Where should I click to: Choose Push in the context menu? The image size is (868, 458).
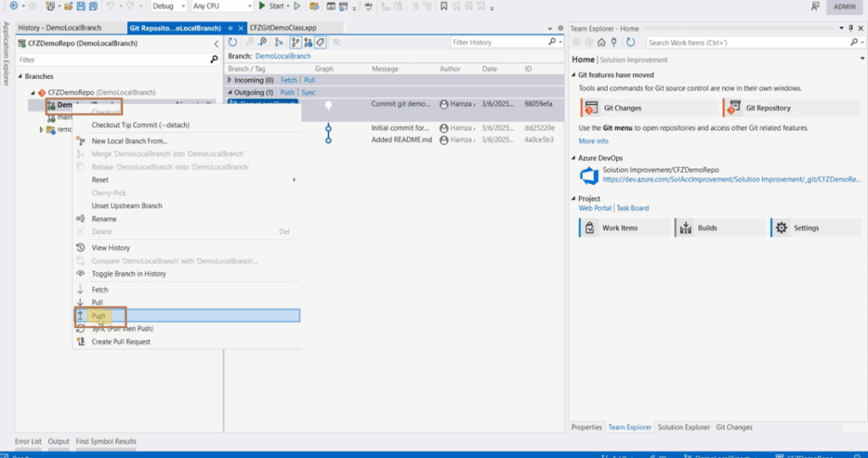pyautogui.click(x=187, y=316)
